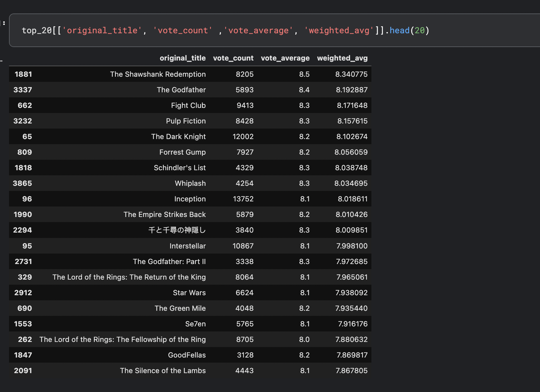Select The Shawshank Redemption title cell
The image size is (540, 392).
(x=158, y=74)
